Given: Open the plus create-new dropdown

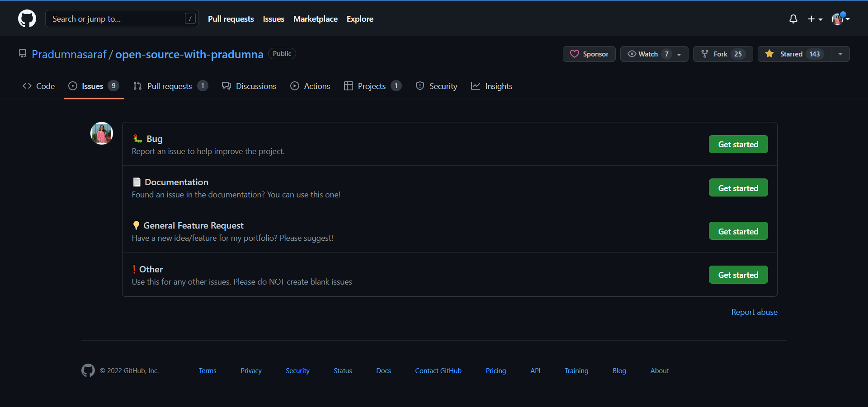Looking at the screenshot, I should tap(815, 19).
